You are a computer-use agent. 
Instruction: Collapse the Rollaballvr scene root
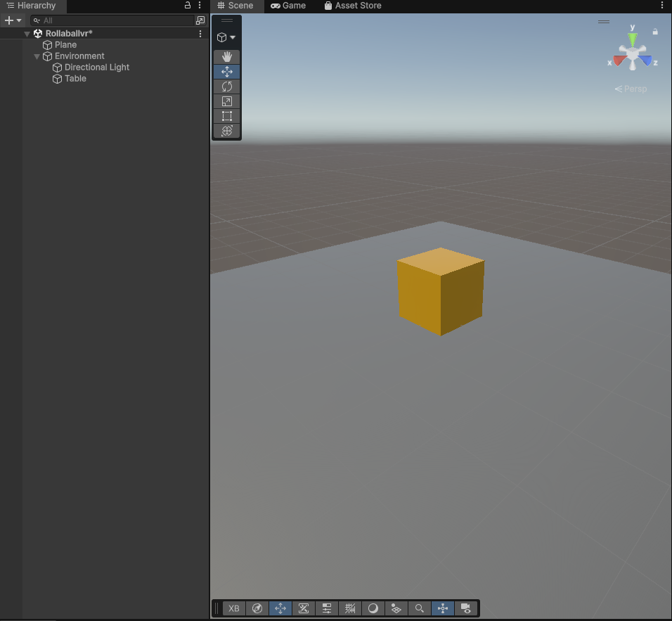pyautogui.click(x=27, y=34)
